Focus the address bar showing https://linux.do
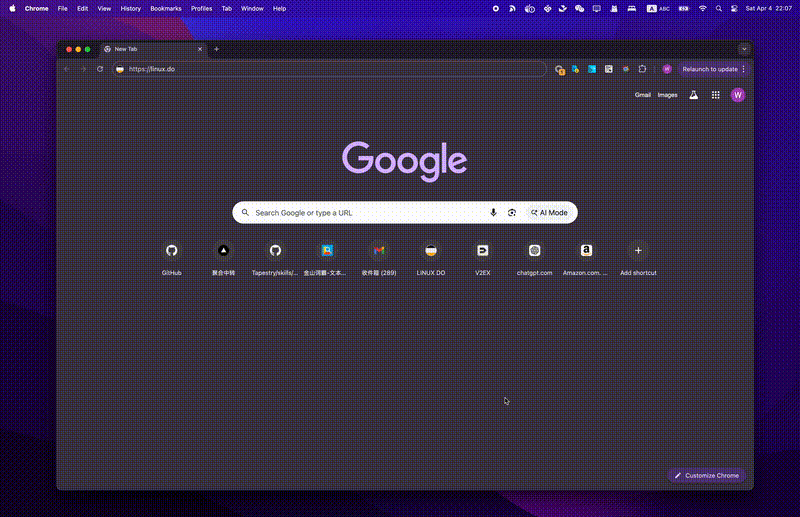The width and height of the screenshot is (800, 517). tap(329, 69)
